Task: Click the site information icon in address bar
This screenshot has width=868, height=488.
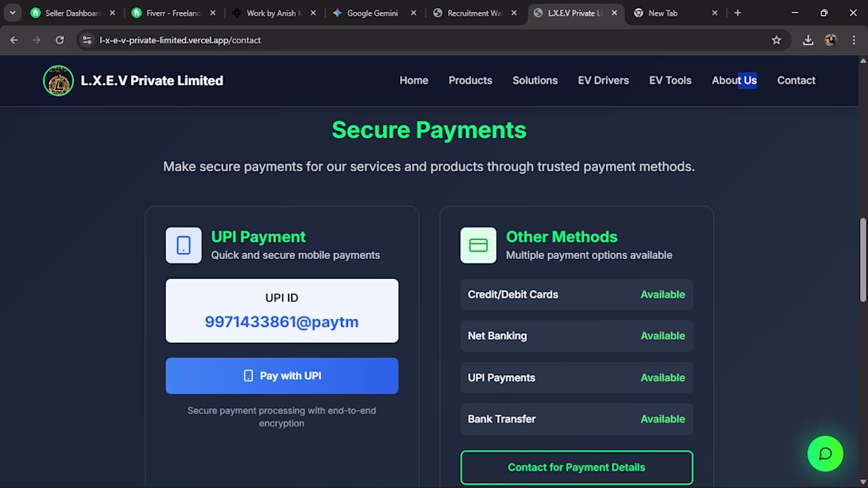Action: pyautogui.click(x=88, y=40)
